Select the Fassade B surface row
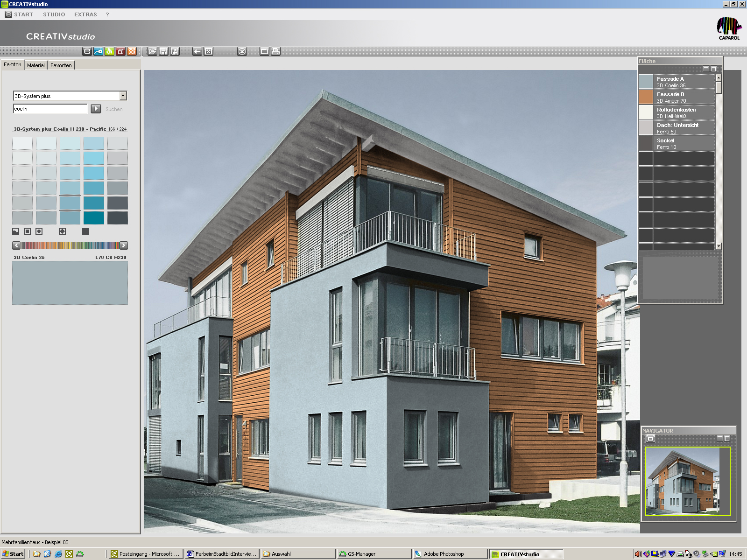 point(677,97)
